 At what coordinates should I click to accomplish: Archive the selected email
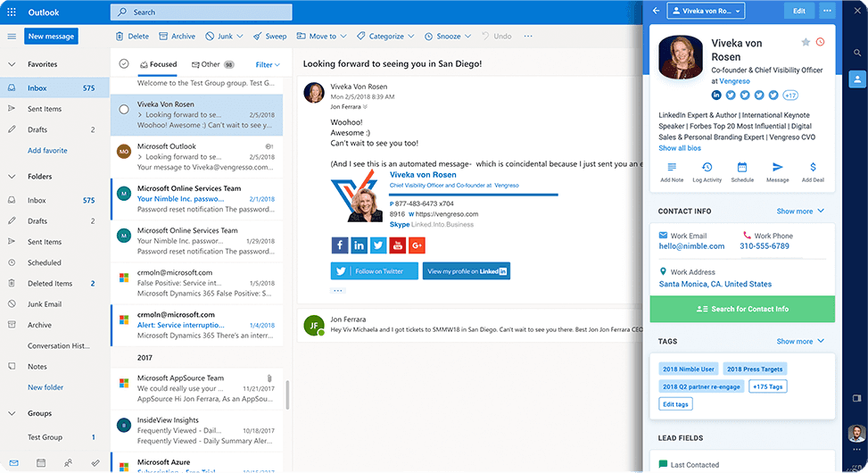[178, 36]
